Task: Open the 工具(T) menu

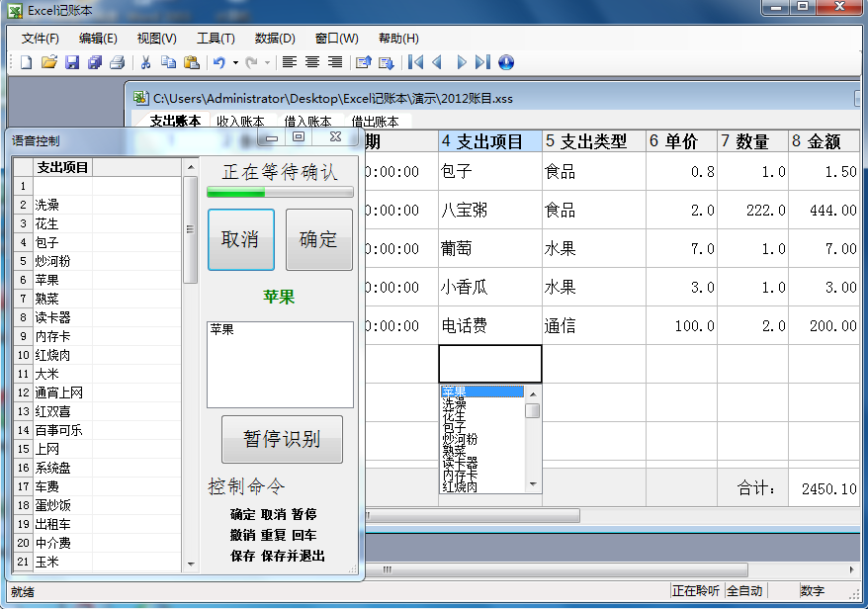Action: 216,39
